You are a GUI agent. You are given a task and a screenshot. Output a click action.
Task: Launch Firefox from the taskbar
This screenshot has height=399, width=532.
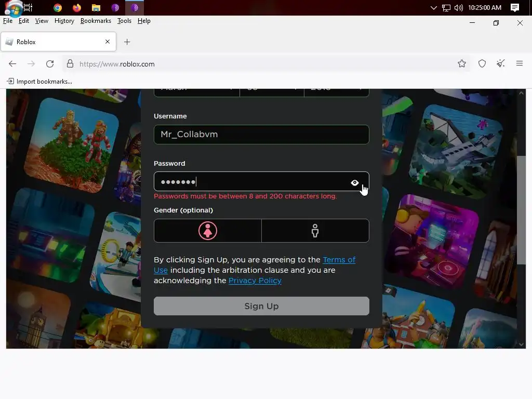pyautogui.click(x=77, y=7)
